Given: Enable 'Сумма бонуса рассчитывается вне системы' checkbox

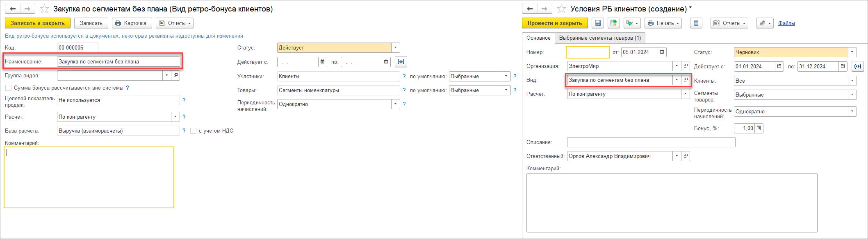Looking at the screenshot, I should point(9,88).
